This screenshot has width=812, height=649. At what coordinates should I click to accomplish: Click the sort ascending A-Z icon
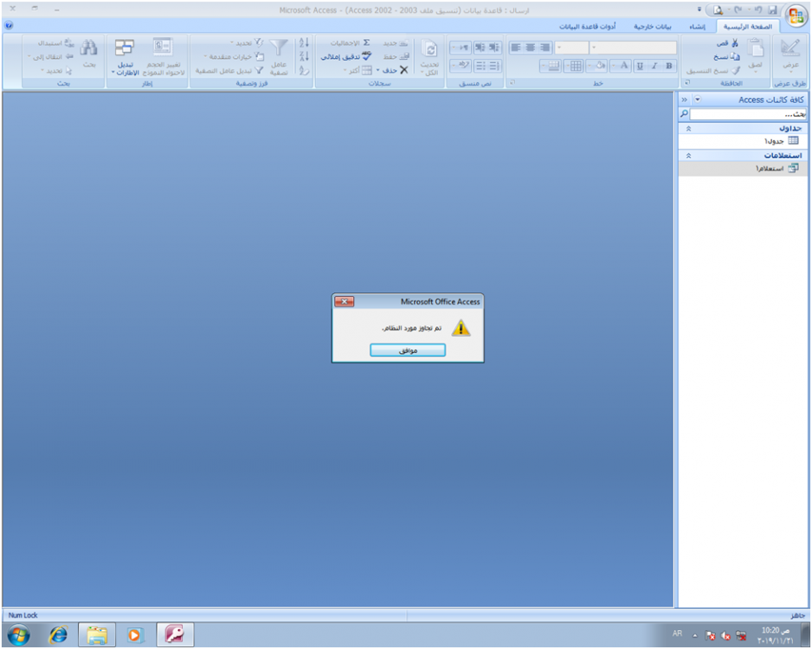click(304, 42)
